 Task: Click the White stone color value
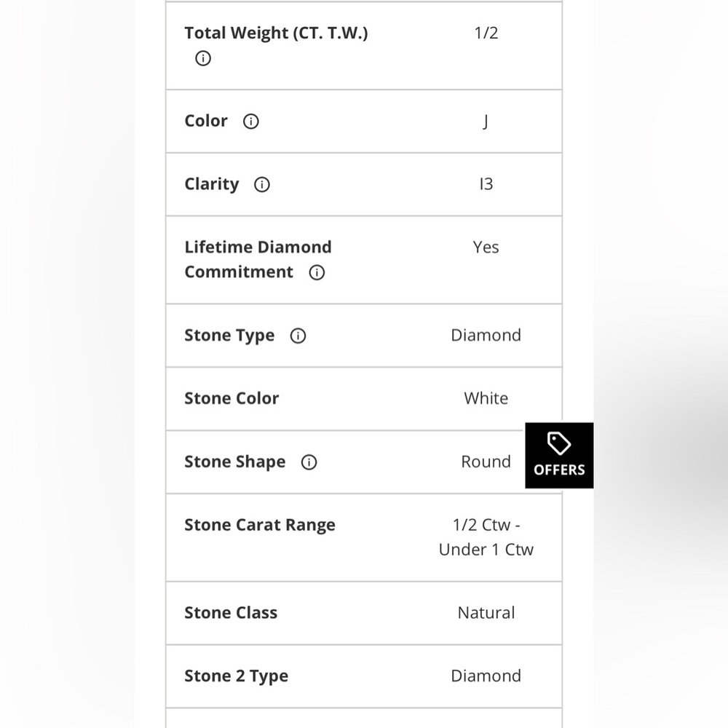[486, 398]
